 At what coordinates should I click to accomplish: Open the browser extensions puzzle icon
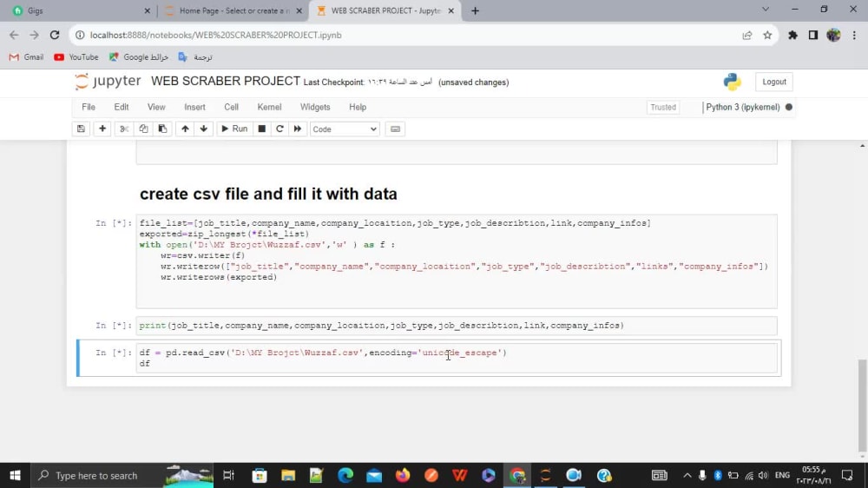pyautogui.click(x=792, y=35)
